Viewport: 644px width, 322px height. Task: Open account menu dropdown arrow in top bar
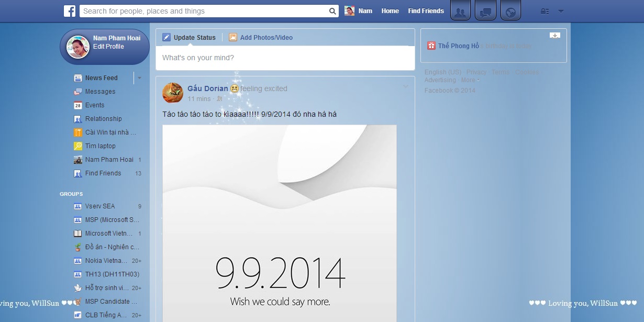click(x=561, y=11)
